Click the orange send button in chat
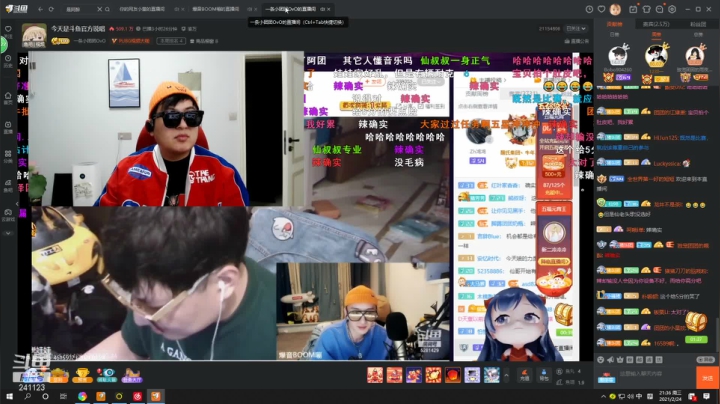Screen dimensions: 720x404 [707, 378]
